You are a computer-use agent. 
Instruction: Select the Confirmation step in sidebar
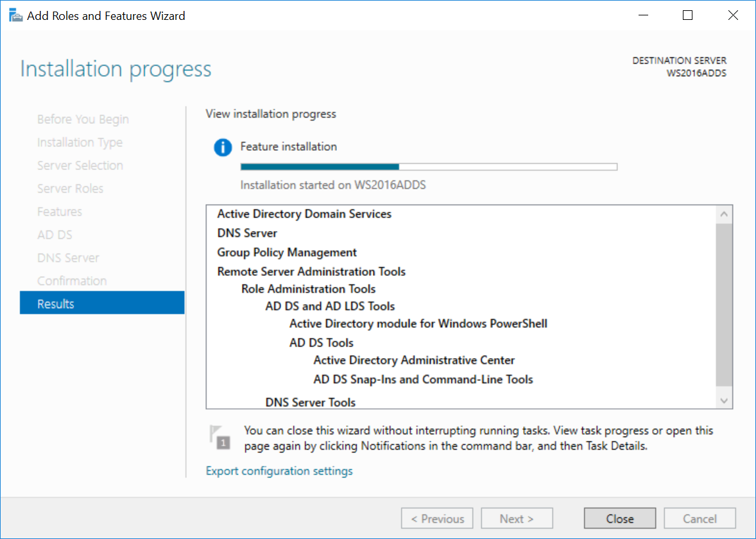coord(72,281)
